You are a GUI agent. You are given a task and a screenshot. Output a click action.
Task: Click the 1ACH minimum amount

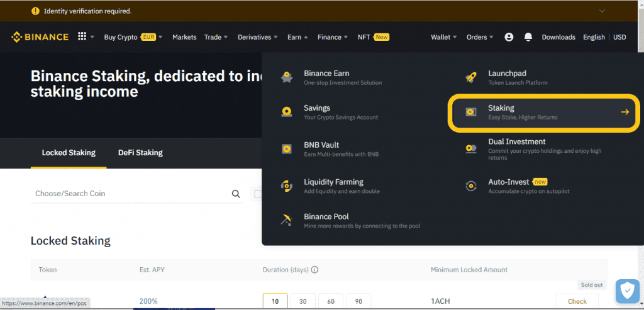[440, 301]
